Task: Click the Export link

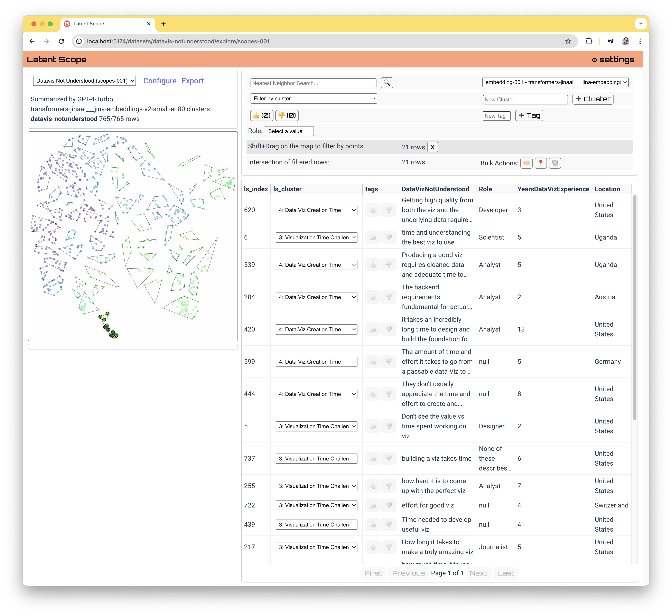Action: [x=193, y=81]
